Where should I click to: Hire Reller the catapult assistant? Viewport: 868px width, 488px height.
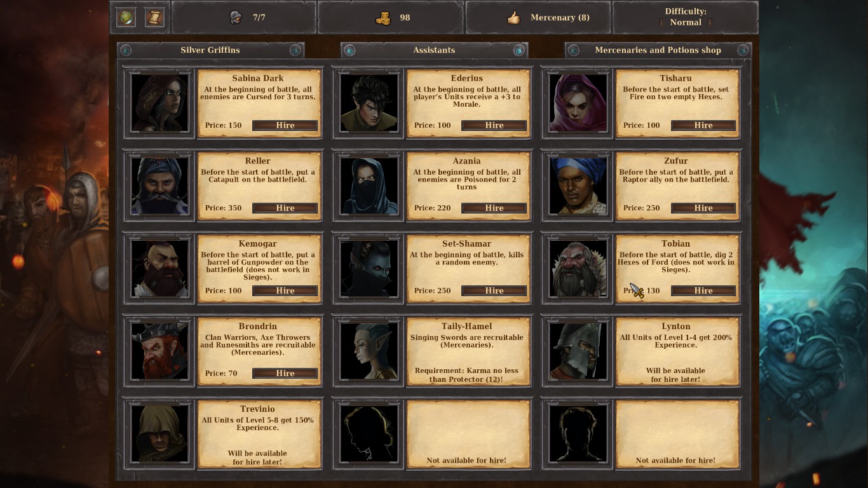pyautogui.click(x=285, y=208)
